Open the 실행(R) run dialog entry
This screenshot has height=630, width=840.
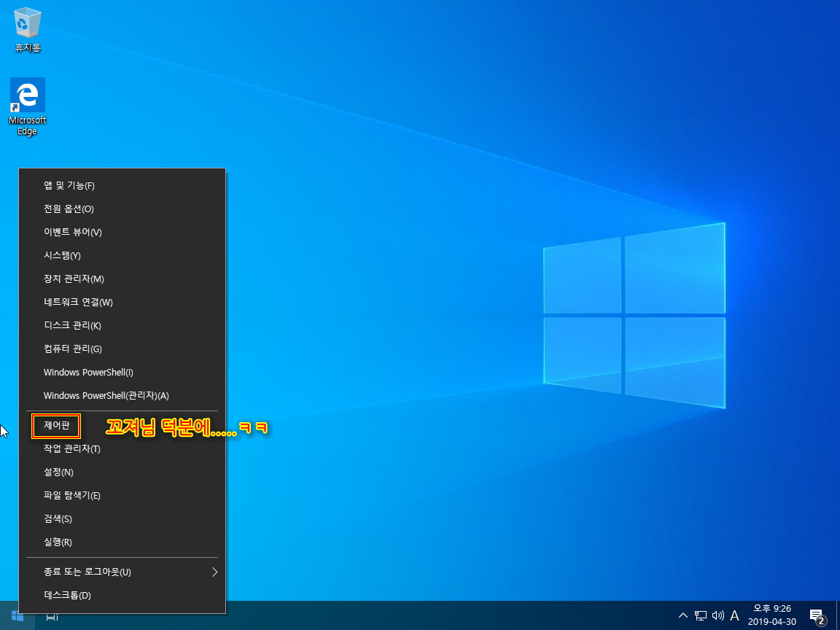122,542
